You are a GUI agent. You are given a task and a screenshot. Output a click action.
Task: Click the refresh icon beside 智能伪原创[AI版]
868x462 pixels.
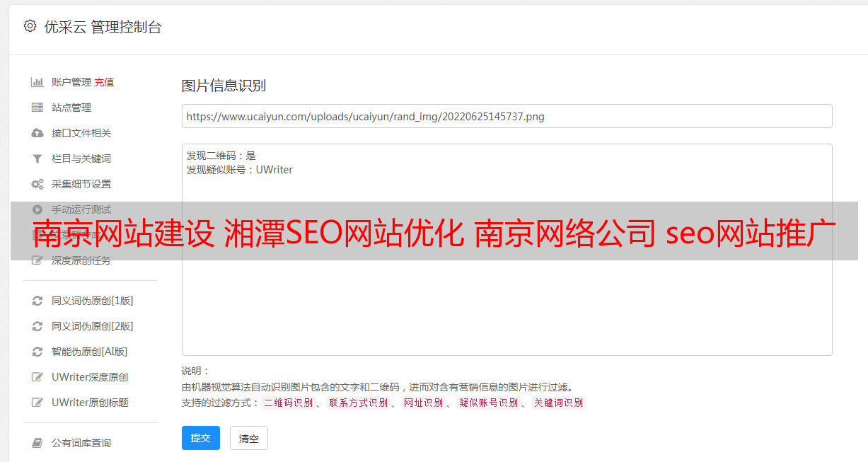(x=37, y=352)
